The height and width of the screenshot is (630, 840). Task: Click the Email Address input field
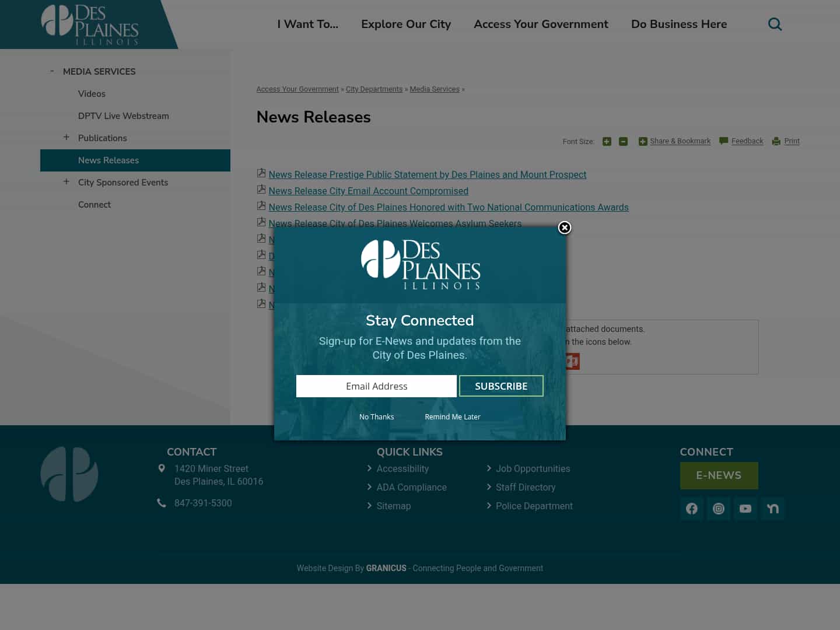tap(376, 386)
